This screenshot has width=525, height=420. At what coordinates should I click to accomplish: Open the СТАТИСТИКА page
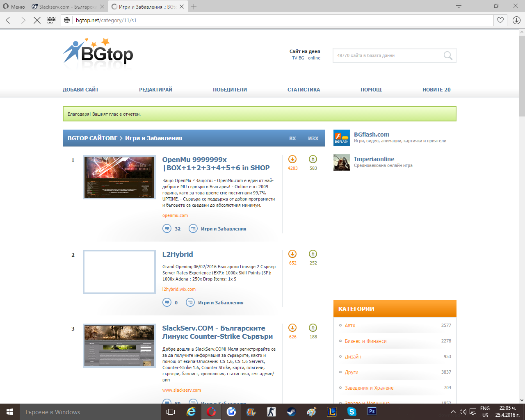click(x=304, y=89)
